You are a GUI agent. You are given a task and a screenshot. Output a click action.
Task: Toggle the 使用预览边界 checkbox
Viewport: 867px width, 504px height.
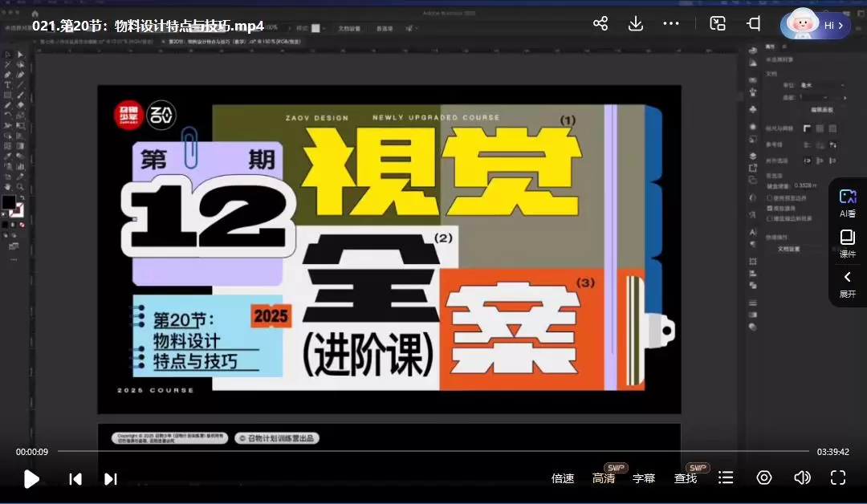(x=770, y=198)
